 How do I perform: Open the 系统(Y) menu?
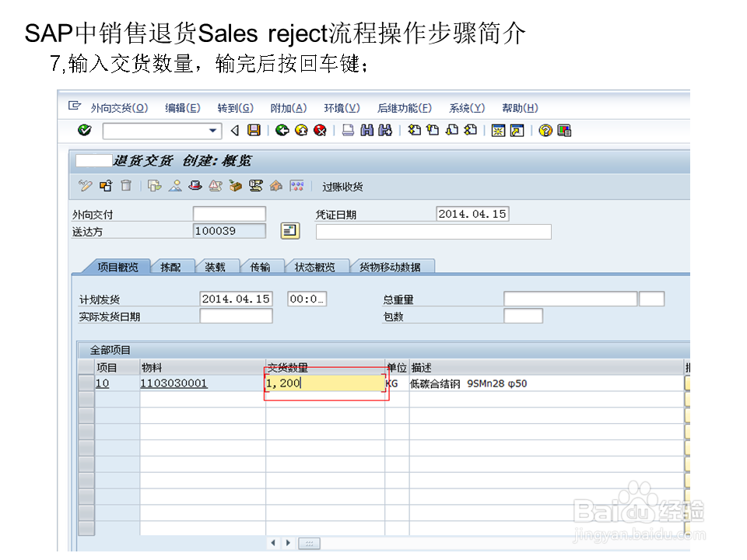tap(466, 108)
